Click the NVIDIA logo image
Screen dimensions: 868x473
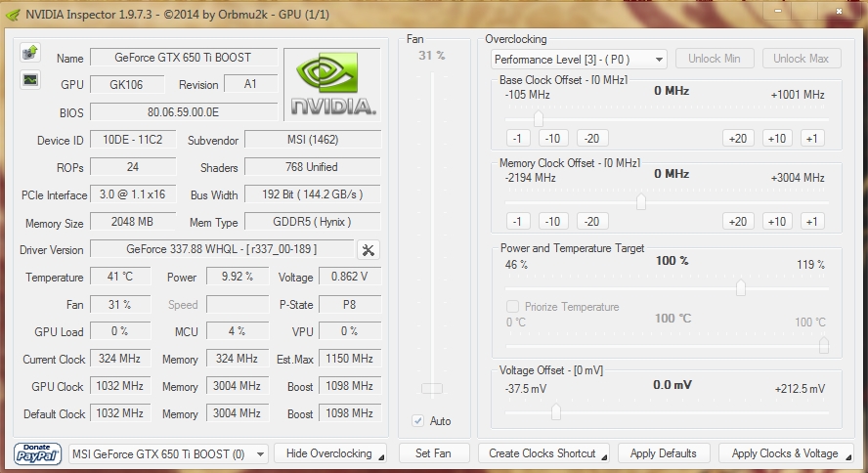tap(332, 84)
